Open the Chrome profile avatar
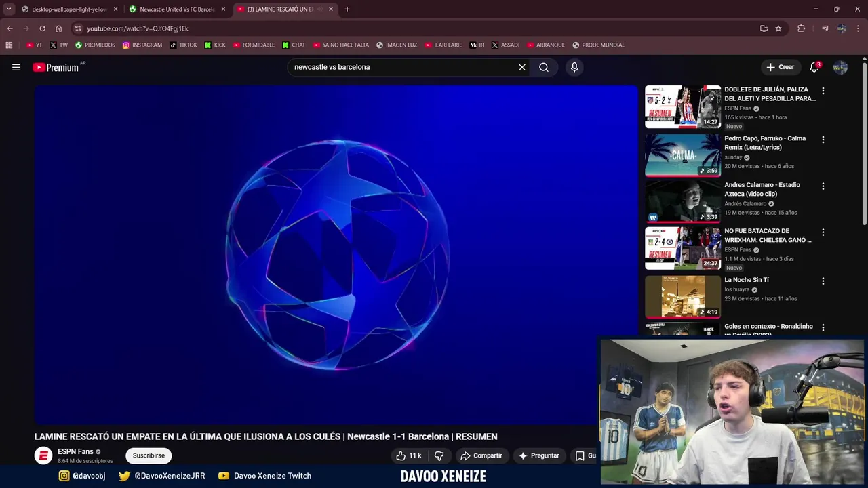The image size is (868, 488). click(x=842, y=28)
